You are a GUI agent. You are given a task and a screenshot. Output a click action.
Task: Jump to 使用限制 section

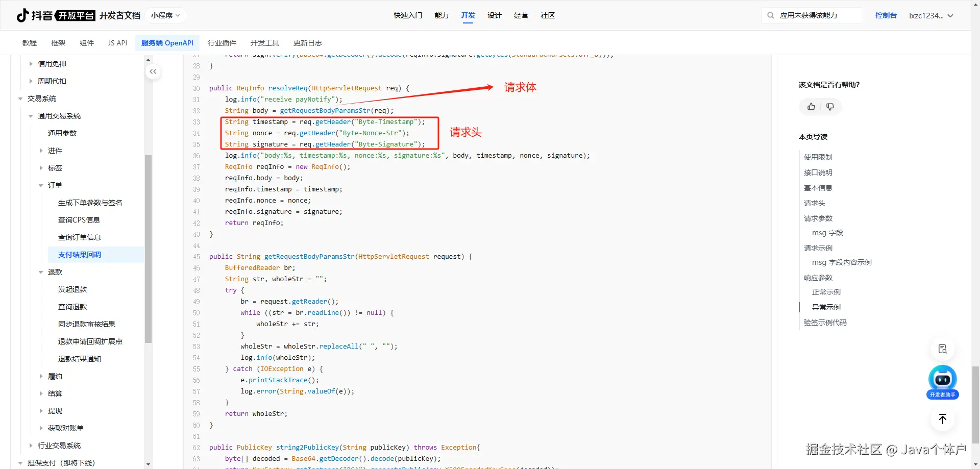[818, 157]
